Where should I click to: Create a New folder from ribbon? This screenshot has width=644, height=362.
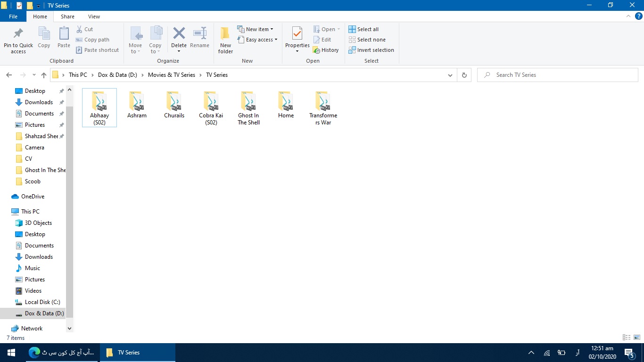tap(225, 40)
